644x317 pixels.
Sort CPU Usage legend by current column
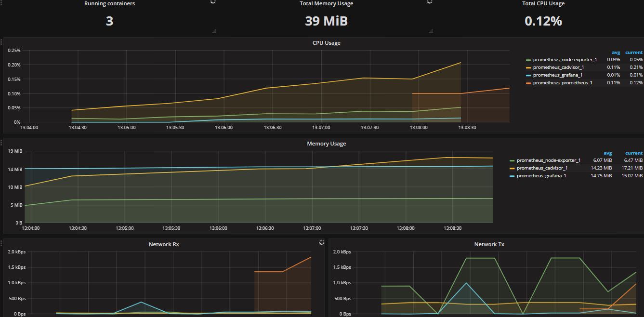pos(634,52)
